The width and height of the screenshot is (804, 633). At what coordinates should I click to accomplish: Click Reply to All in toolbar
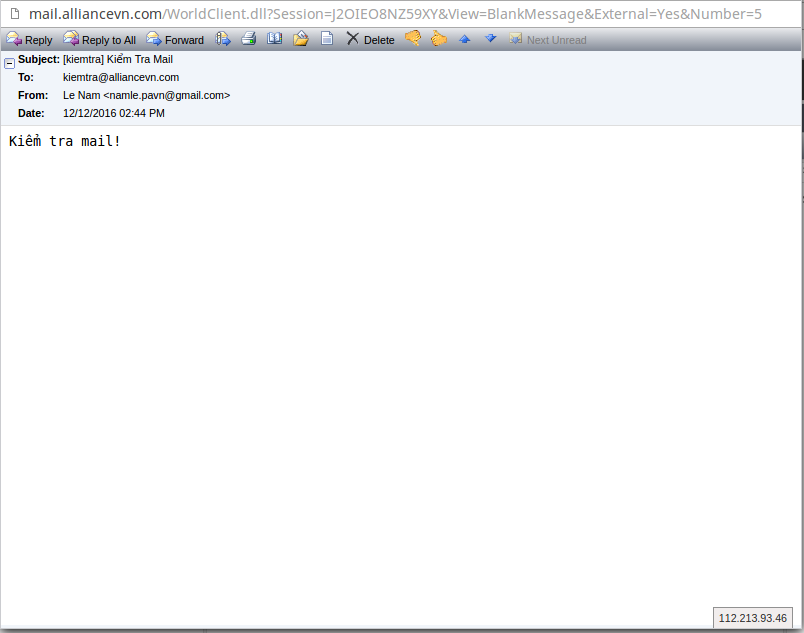tap(99, 40)
